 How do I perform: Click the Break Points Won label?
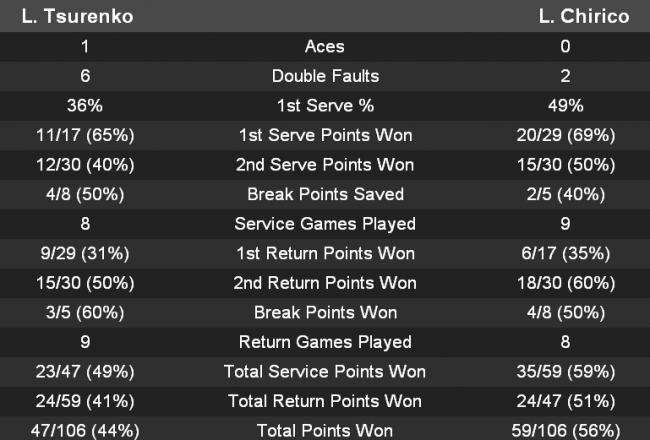coord(324,312)
